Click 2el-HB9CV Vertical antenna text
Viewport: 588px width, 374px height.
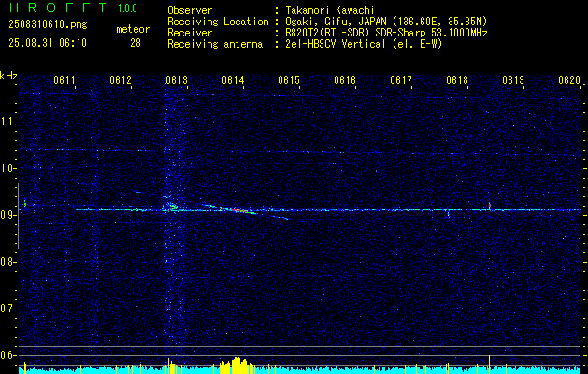[364, 44]
